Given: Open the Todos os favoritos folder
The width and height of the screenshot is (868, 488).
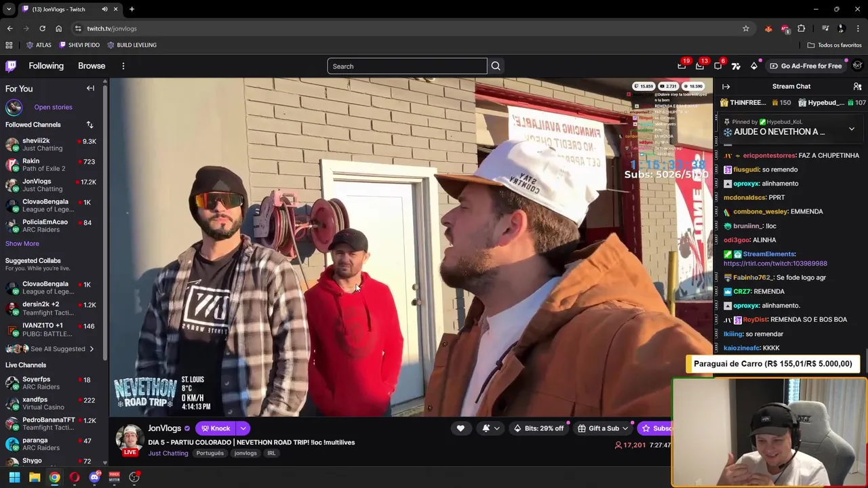Looking at the screenshot, I should 834,45.
